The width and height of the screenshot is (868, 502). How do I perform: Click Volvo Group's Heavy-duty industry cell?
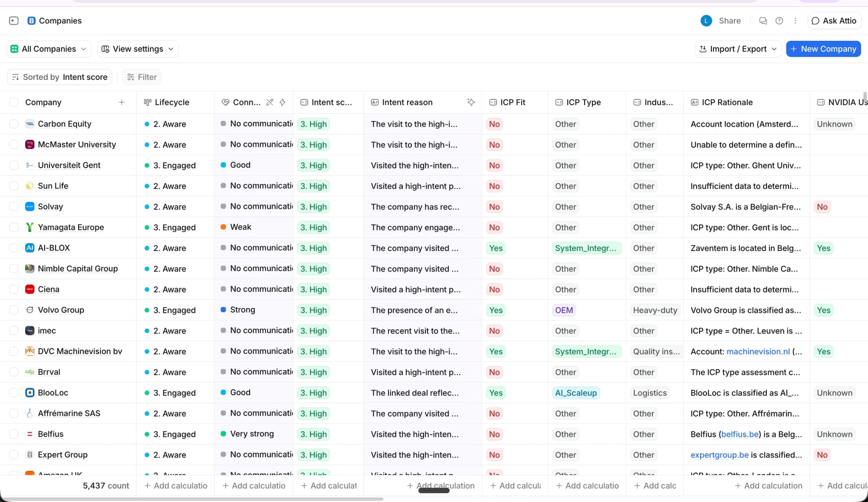click(x=655, y=310)
